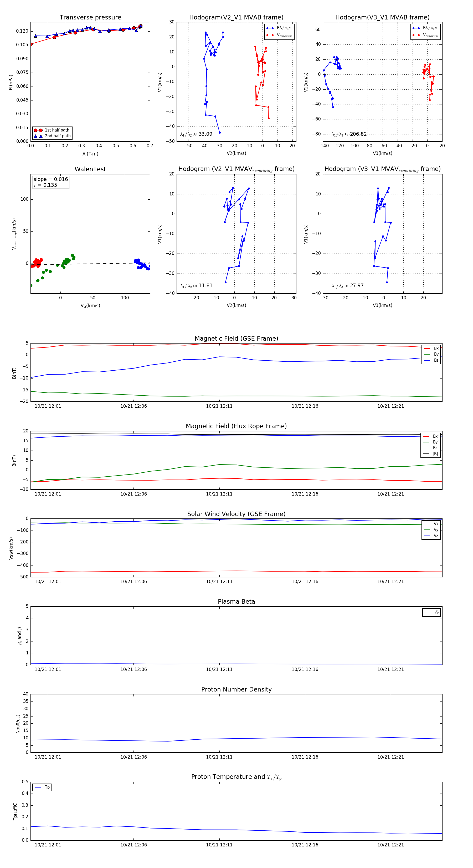The height and width of the screenshot is (868, 473).
Task: Click the 'Tp(10^6K)' y-axis label
Action: pos(15,811)
